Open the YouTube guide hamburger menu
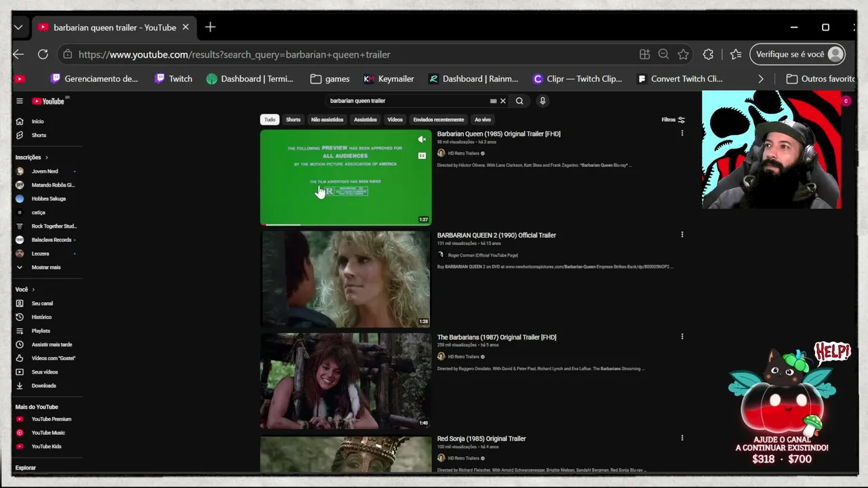 click(20, 101)
